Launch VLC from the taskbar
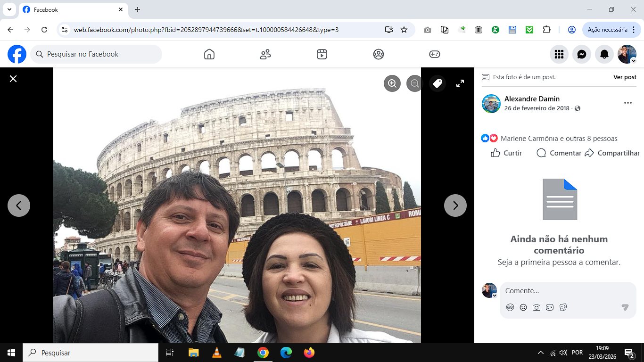This screenshot has height=362, width=644. click(x=216, y=353)
